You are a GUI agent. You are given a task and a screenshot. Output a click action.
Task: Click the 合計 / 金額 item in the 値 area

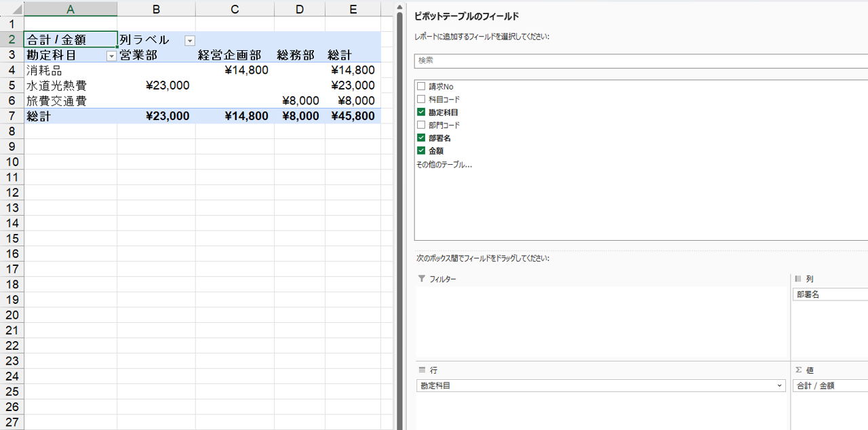(x=829, y=386)
